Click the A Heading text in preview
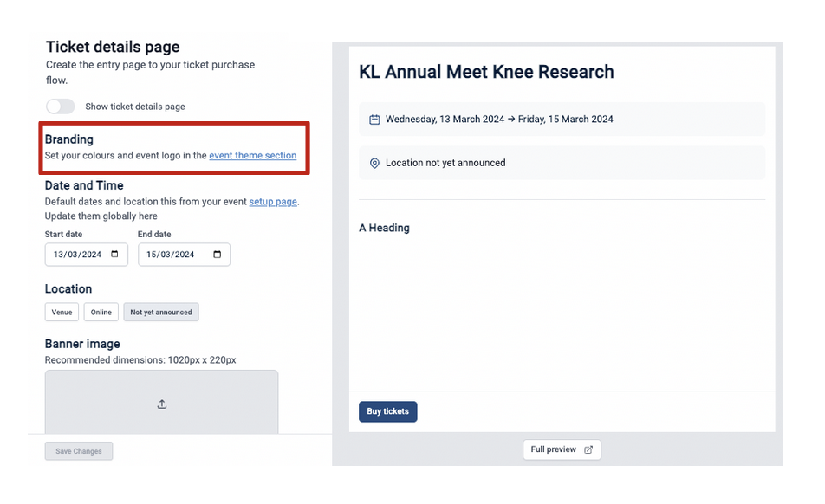This screenshot has width=825, height=504. coord(384,228)
